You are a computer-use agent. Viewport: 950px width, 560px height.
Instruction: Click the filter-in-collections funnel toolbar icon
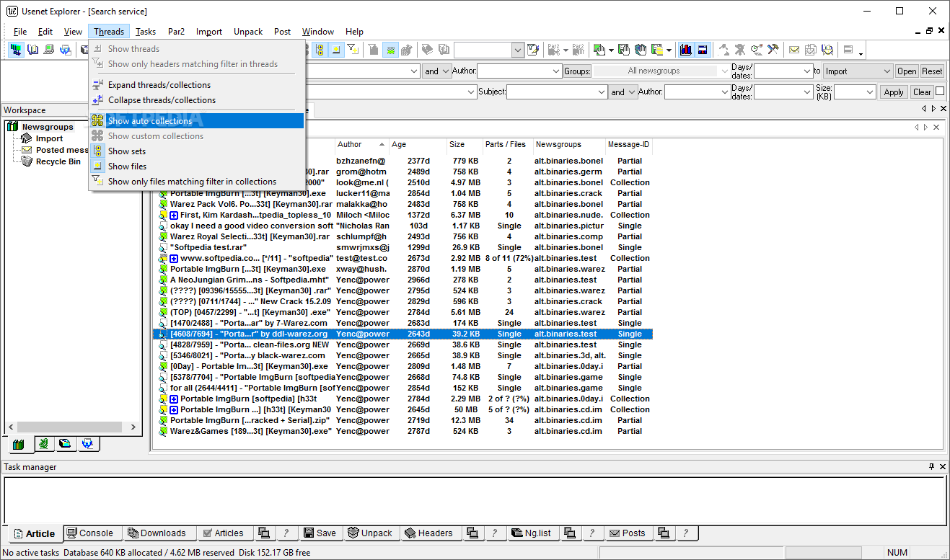click(x=353, y=50)
